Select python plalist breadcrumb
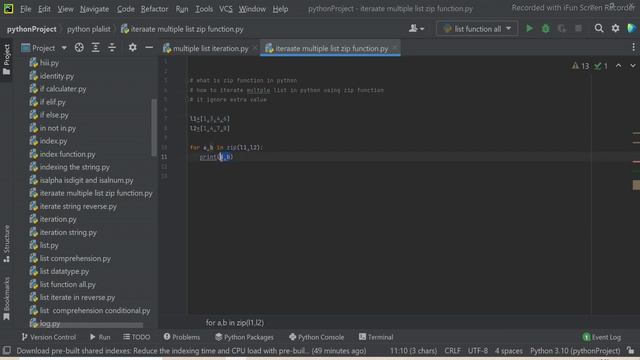This screenshot has height=360, width=640. coord(89,29)
